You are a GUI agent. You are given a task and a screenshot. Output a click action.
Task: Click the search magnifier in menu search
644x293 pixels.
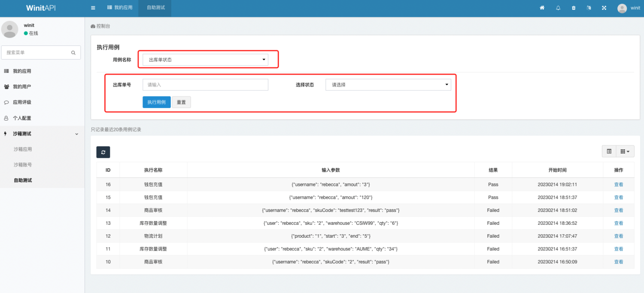pyautogui.click(x=73, y=53)
